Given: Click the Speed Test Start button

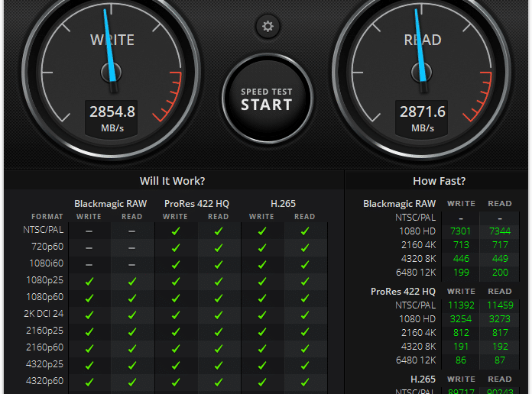Looking at the screenshot, I should coord(268,98).
